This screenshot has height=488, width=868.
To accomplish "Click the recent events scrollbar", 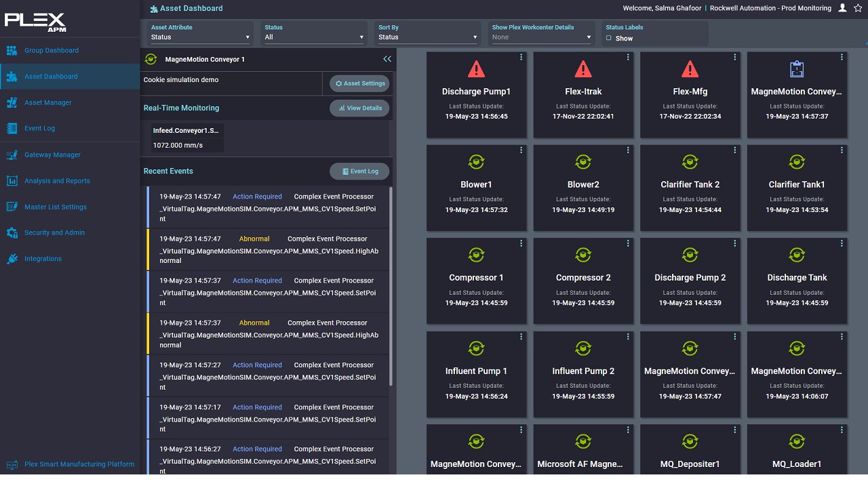I will click(391, 287).
